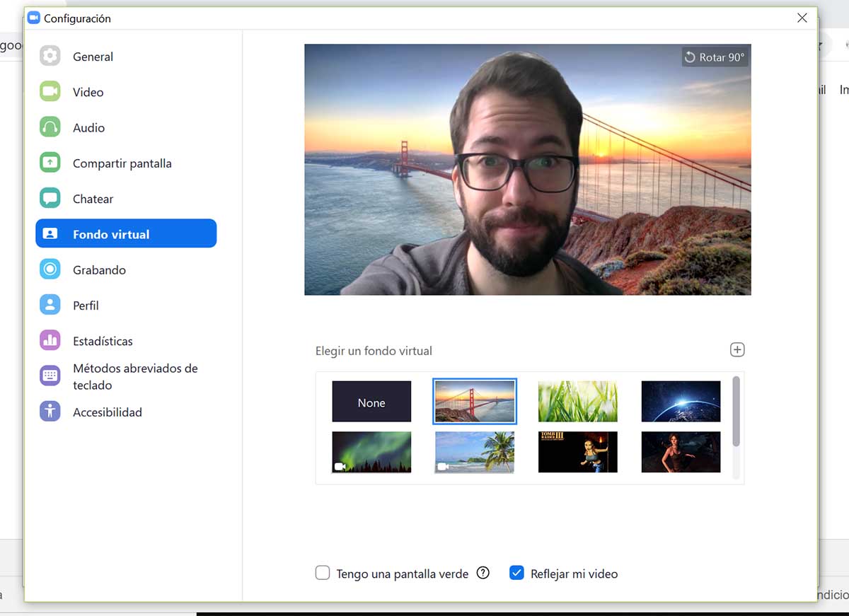The image size is (849, 616).
Task: Click the Compartir pantalla icon
Action: pyautogui.click(x=50, y=163)
